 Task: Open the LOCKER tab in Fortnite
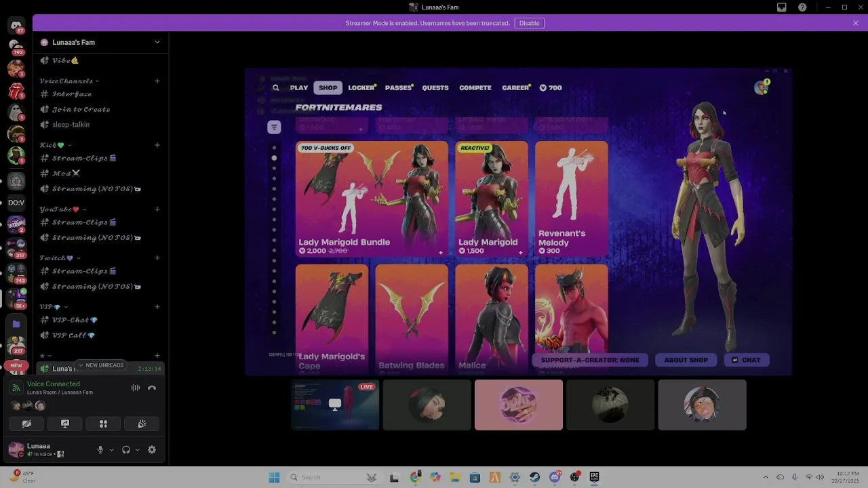[x=361, y=87]
